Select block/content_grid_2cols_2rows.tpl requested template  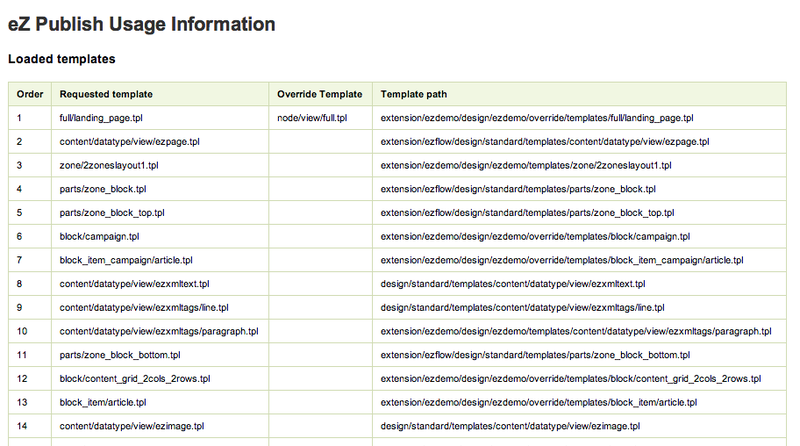click(x=135, y=379)
